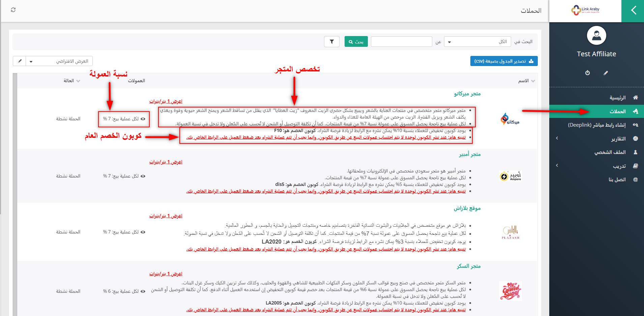The image size is (644, 316).
Task: Click اعرض 1 بنر/بنرات for متجر ميركاتو
Action: (166, 101)
